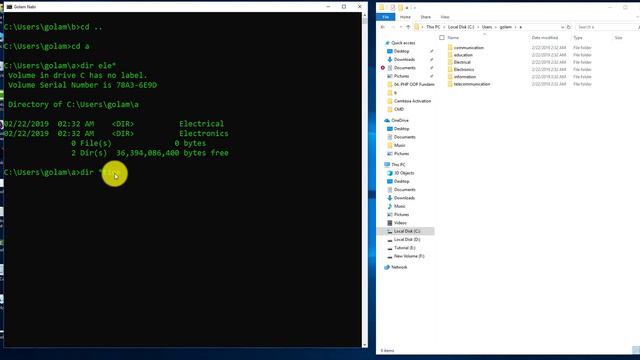Click the Quick access star icon
The image size is (640, 360).
[x=387, y=43]
